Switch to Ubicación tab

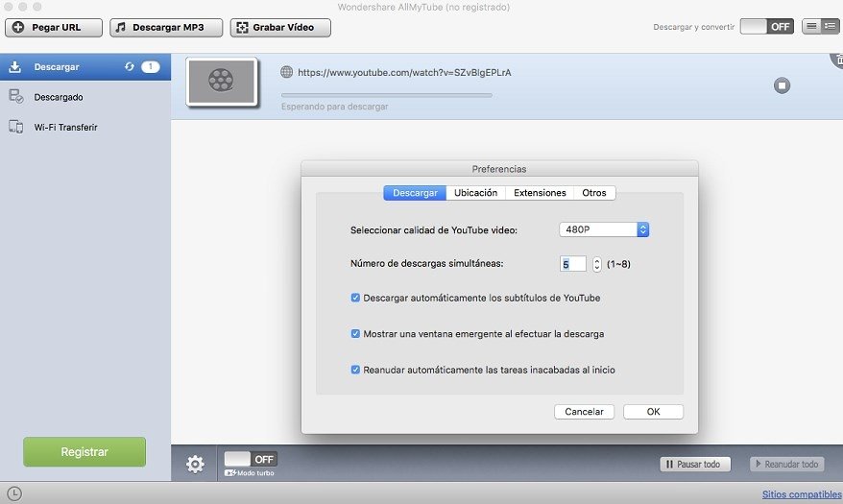click(x=476, y=193)
